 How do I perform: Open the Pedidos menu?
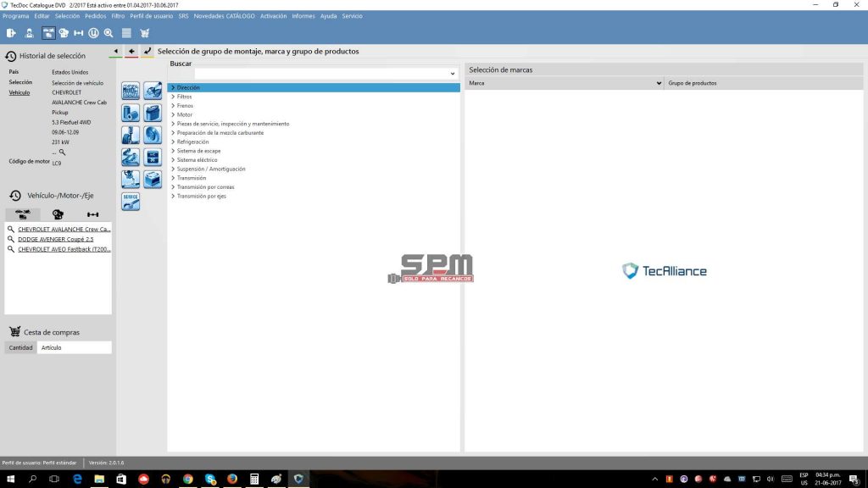pyautogui.click(x=95, y=16)
